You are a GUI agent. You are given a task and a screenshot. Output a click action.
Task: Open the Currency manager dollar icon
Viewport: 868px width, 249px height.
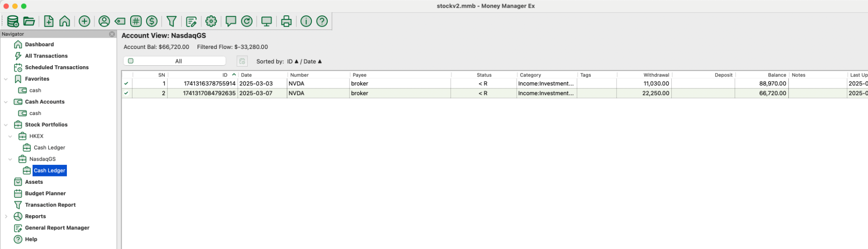pos(152,21)
